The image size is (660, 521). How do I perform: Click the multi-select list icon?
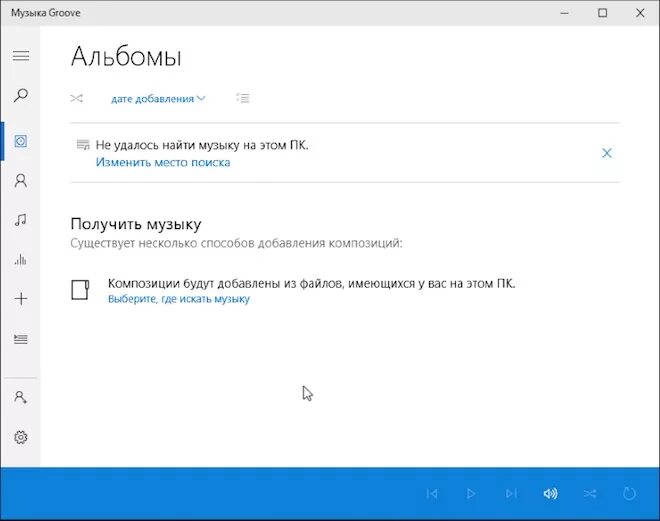(243, 98)
